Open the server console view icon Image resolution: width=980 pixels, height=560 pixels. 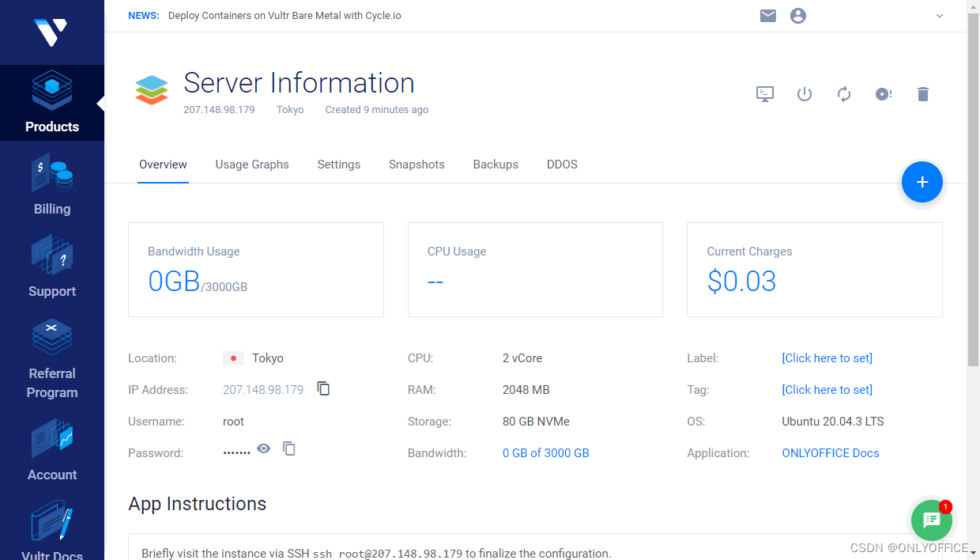click(x=765, y=94)
